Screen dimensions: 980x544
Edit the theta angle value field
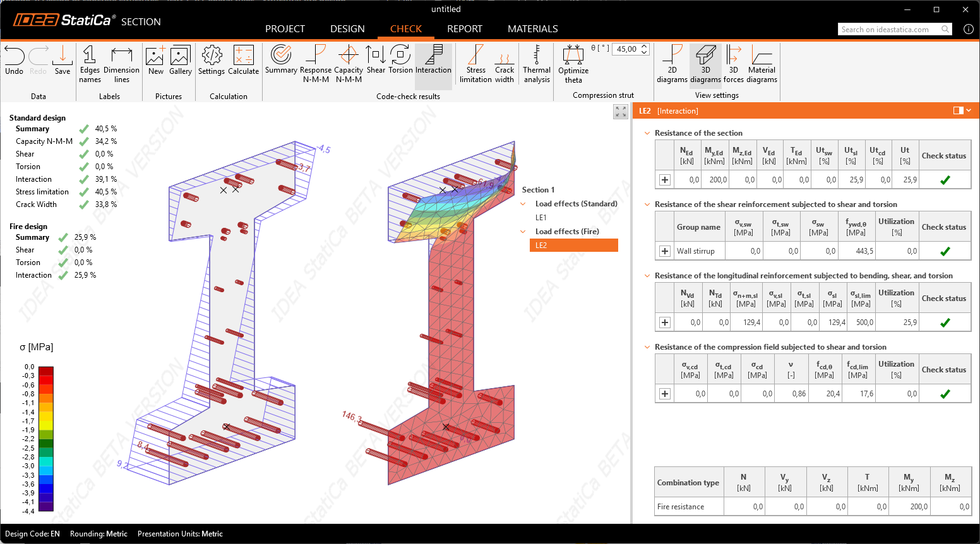coord(626,49)
